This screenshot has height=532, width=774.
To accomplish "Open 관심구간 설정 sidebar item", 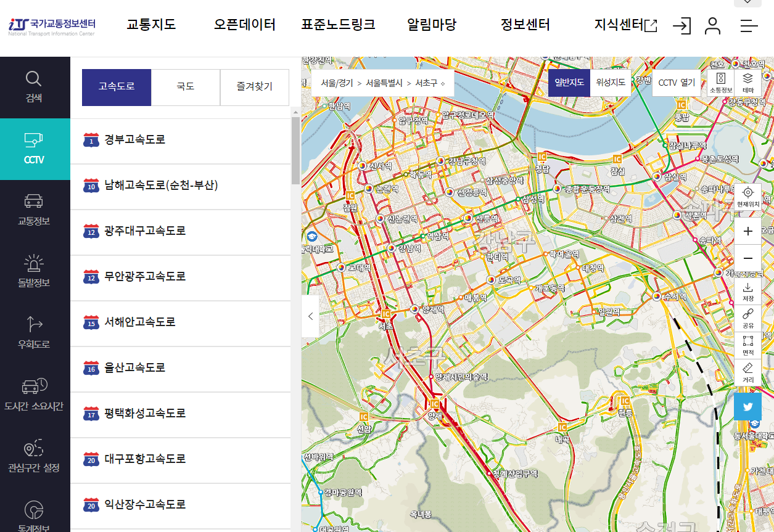I will (35, 457).
